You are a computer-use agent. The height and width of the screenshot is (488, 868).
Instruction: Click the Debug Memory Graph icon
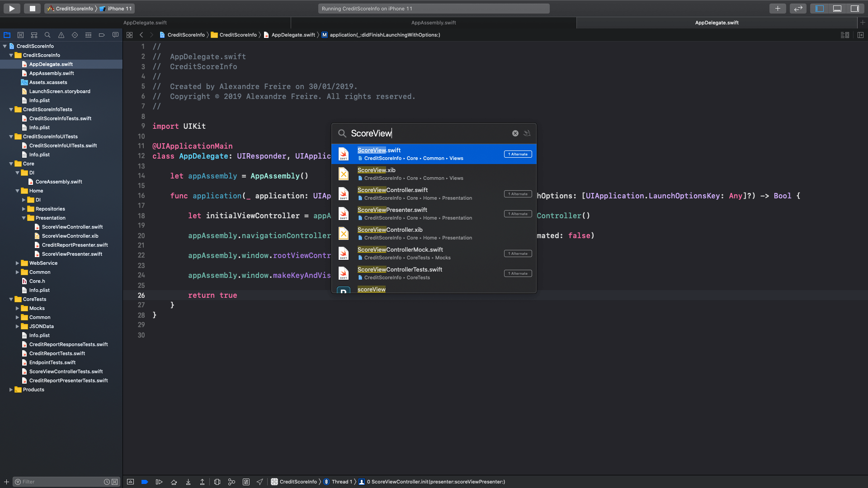[x=231, y=482]
